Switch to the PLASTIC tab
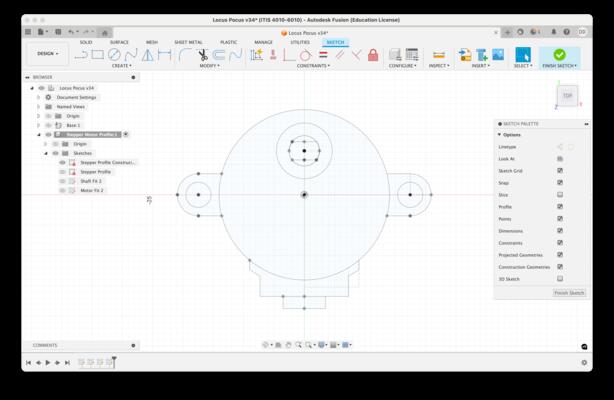 228,42
